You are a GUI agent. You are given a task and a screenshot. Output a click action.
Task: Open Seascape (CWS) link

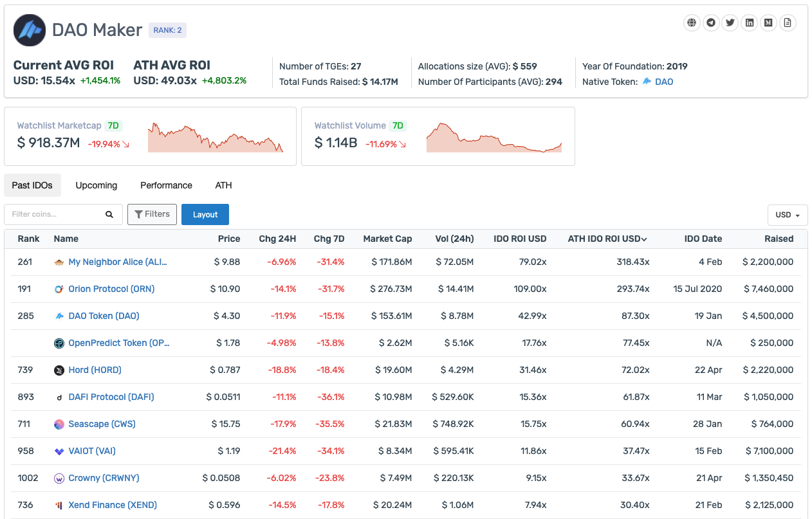click(x=102, y=424)
